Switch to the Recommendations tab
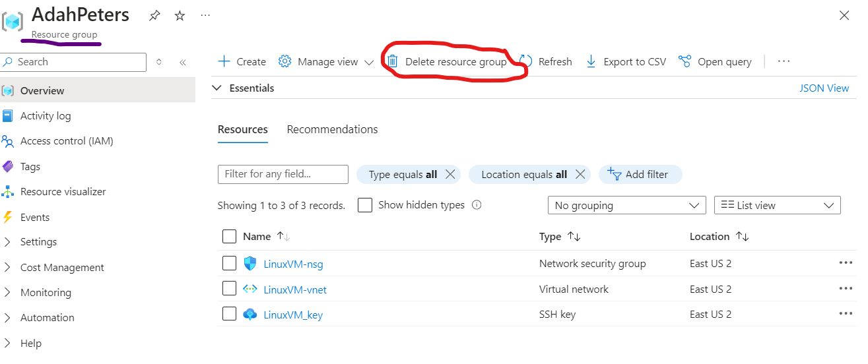Image resolution: width=868 pixels, height=364 pixels. click(x=332, y=129)
